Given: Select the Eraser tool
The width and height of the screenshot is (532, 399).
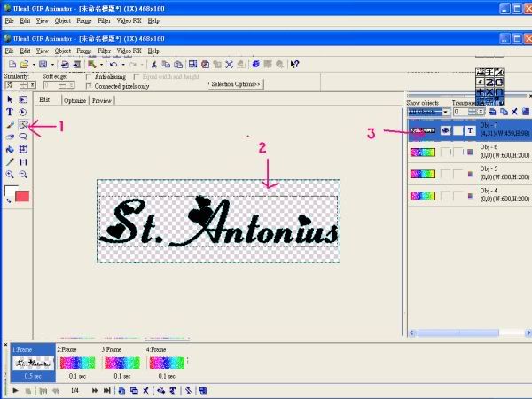Looking at the screenshot, I should pyautogui.click(x=10, y=137).
